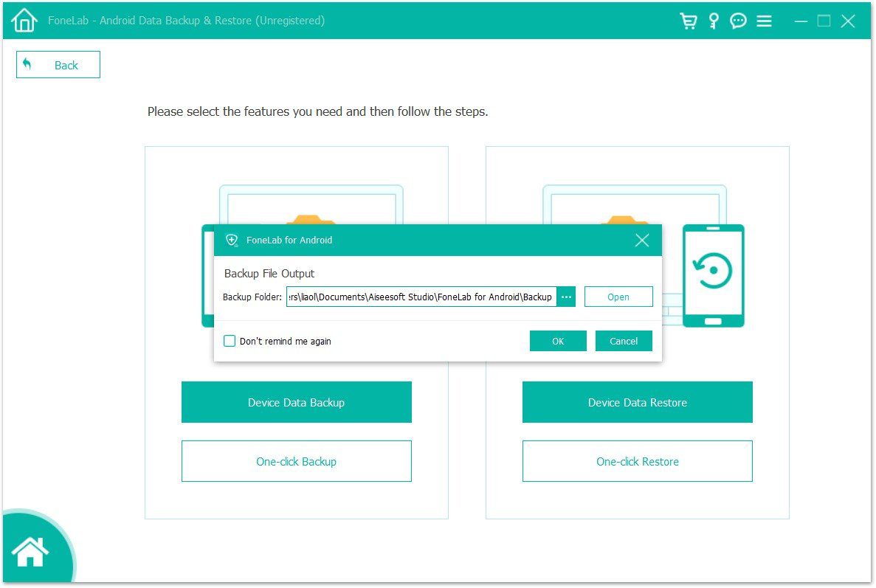Image resolution: width=876 pixels, height=588 pixels.
Task: Click the instruction text about selecting features
Action: coord(318,111)
